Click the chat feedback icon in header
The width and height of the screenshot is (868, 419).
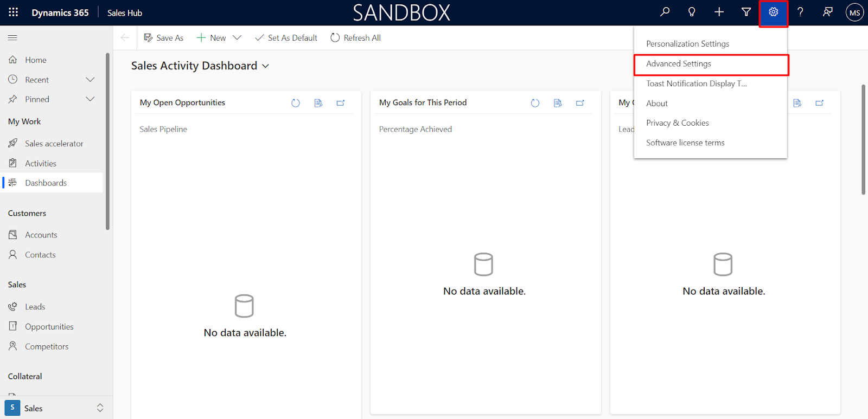tap(827, 12)
